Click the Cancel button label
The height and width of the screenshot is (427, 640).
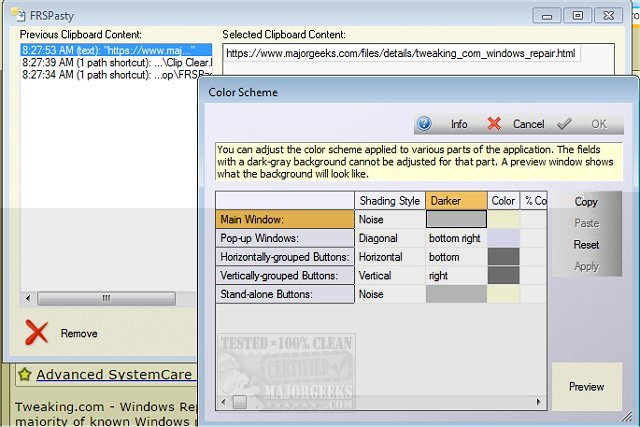(529, 124)
